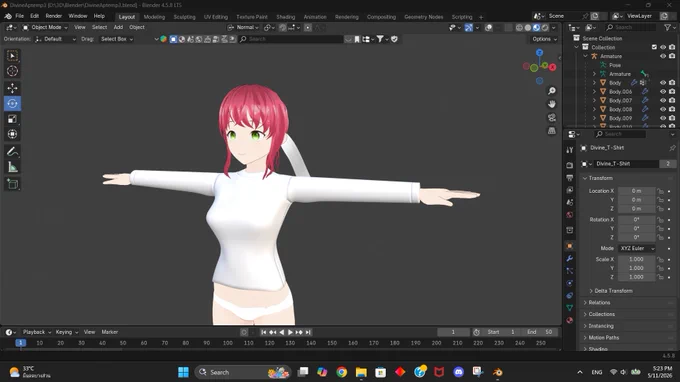
Task: Toggle Scale Z lock icon
Action: tap(660, 277)
